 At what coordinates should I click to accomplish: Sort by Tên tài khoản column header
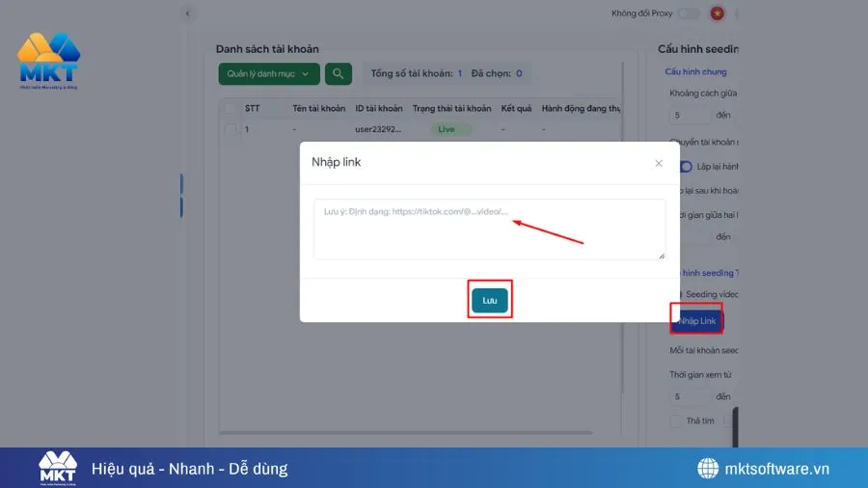pyautogui.click(x=318, y=108)
